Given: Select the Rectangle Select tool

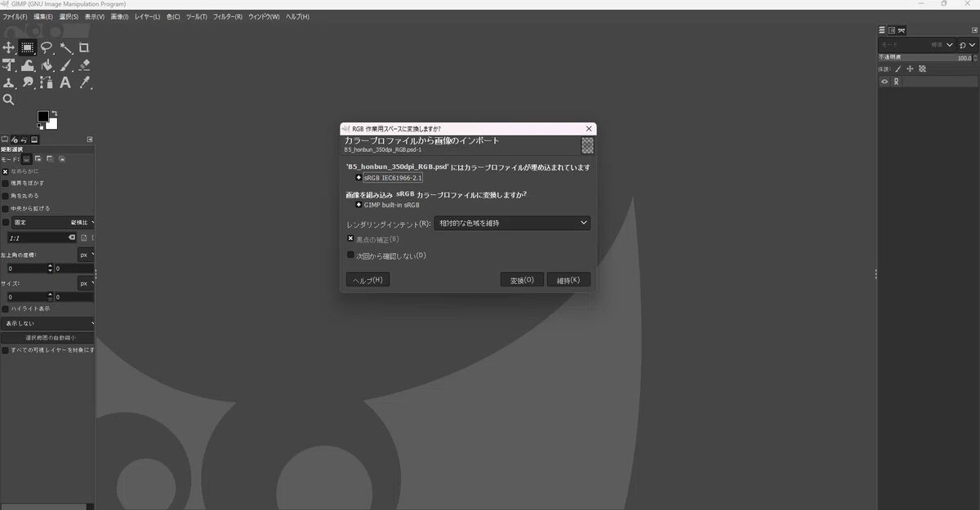Looking at the screenshot, I should 27,47.
